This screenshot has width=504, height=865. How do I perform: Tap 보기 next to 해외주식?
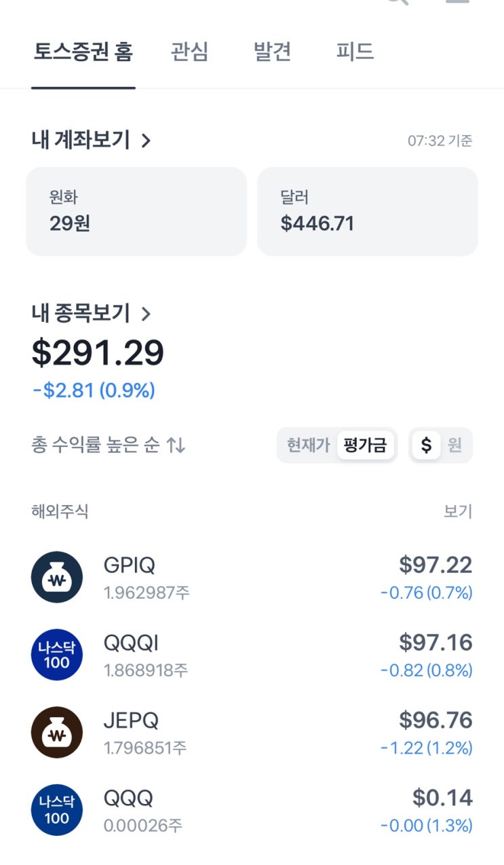[x=458, y=511]
